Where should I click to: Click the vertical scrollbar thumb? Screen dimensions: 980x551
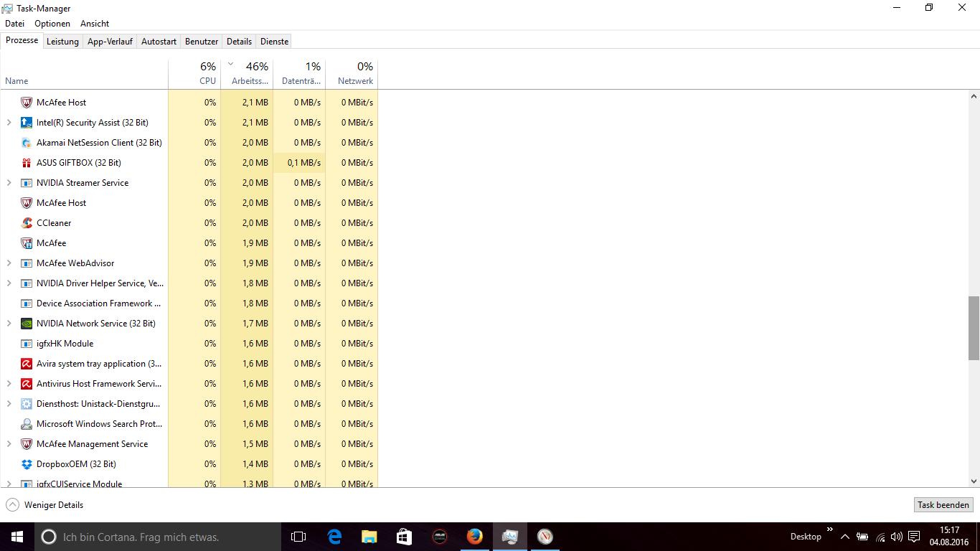974,328
